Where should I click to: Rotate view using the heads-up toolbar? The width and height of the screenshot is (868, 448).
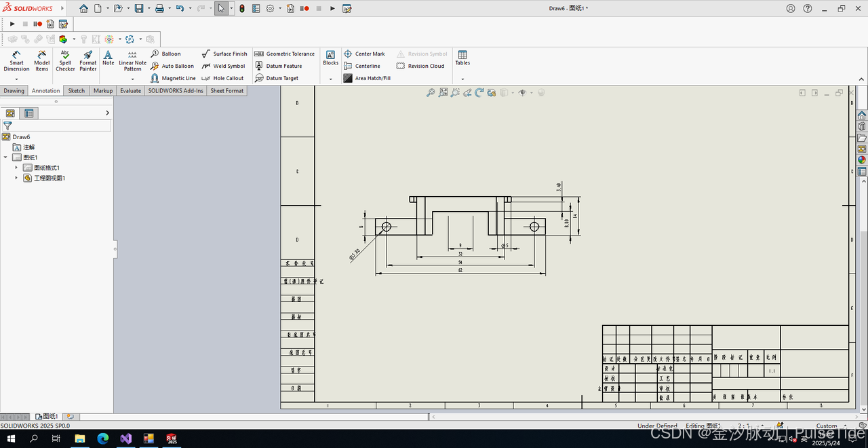(479, 93)
